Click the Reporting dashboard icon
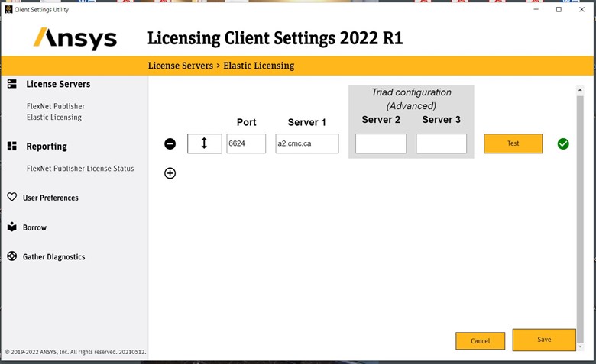 point(12,146)
